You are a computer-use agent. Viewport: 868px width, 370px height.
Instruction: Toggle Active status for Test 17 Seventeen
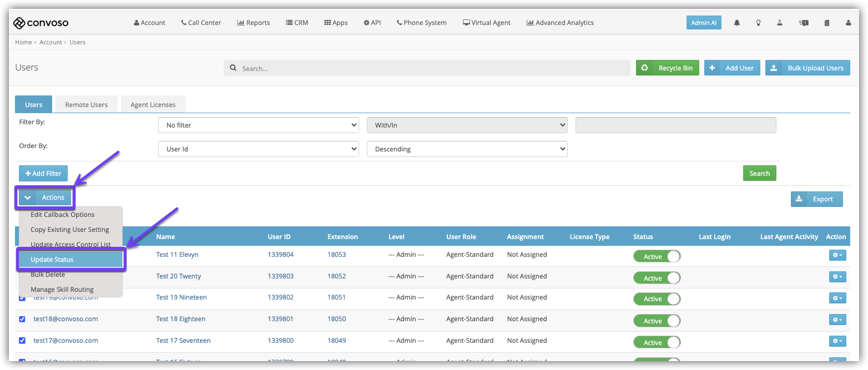(657, 342)
